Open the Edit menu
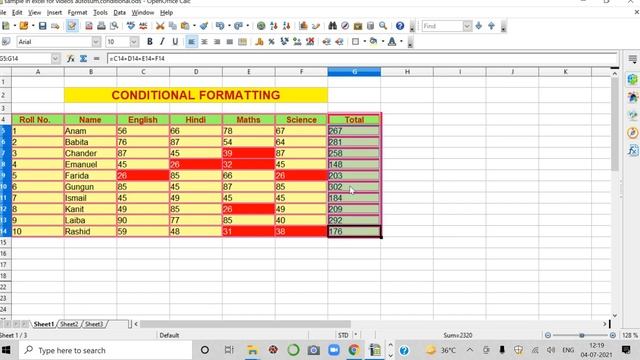The width and height of the screenshot is (640, 360). [x=17, y=13]
